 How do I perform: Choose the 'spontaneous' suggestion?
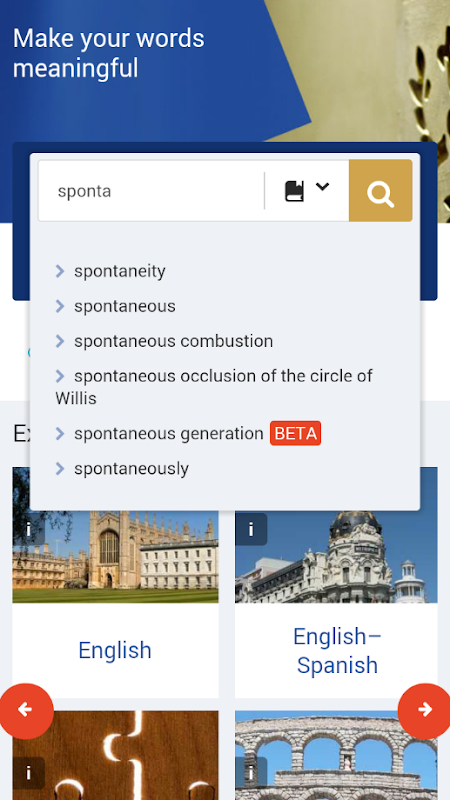point(124,306)
